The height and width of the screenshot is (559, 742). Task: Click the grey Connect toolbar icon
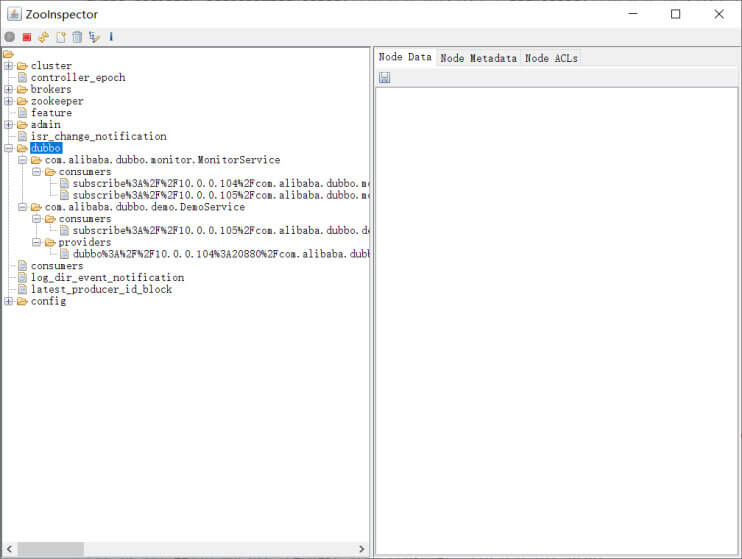(x=9, y=37)
